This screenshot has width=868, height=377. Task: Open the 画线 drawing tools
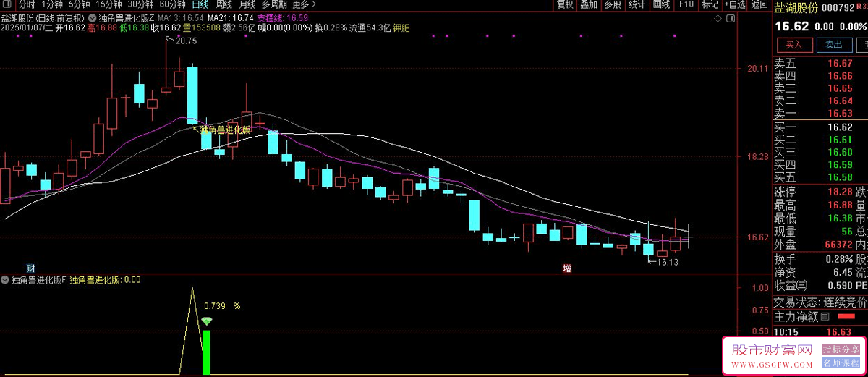click(x=661, y=4)
